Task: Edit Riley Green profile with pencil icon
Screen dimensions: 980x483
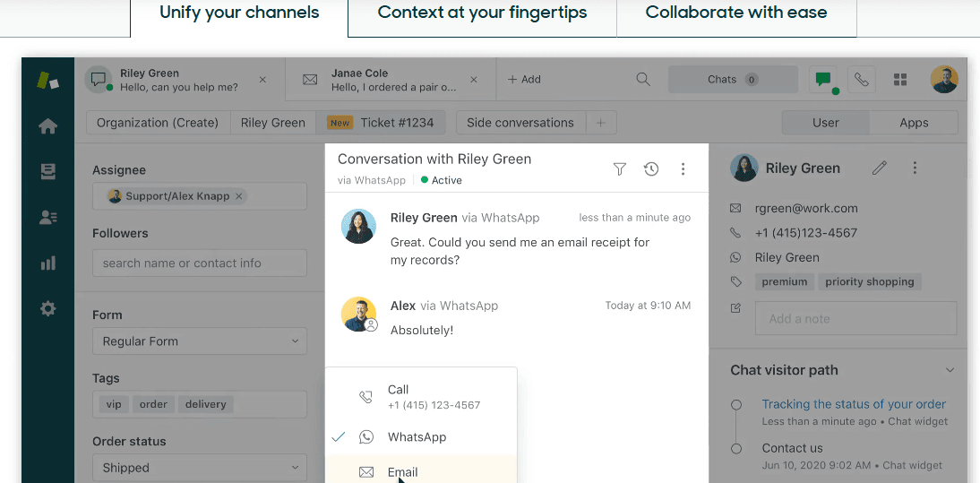Action: [x=880, y=168]
